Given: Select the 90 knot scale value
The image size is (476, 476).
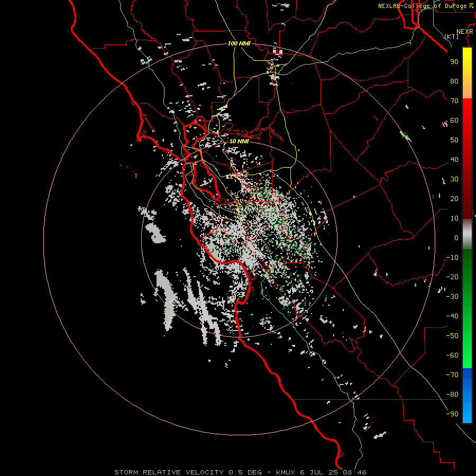Looking at the screenshot, I should pyautogui.click(x=454, y=62).
